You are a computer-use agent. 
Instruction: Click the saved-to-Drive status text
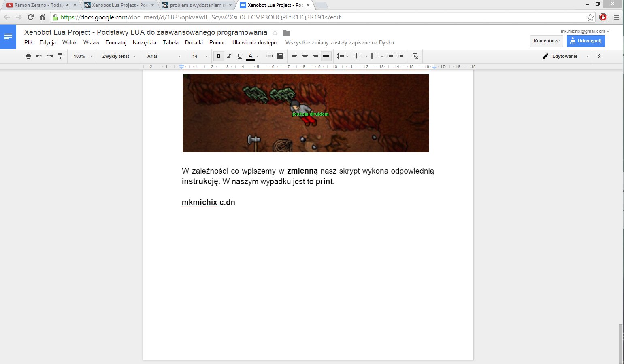click(340, 42)
